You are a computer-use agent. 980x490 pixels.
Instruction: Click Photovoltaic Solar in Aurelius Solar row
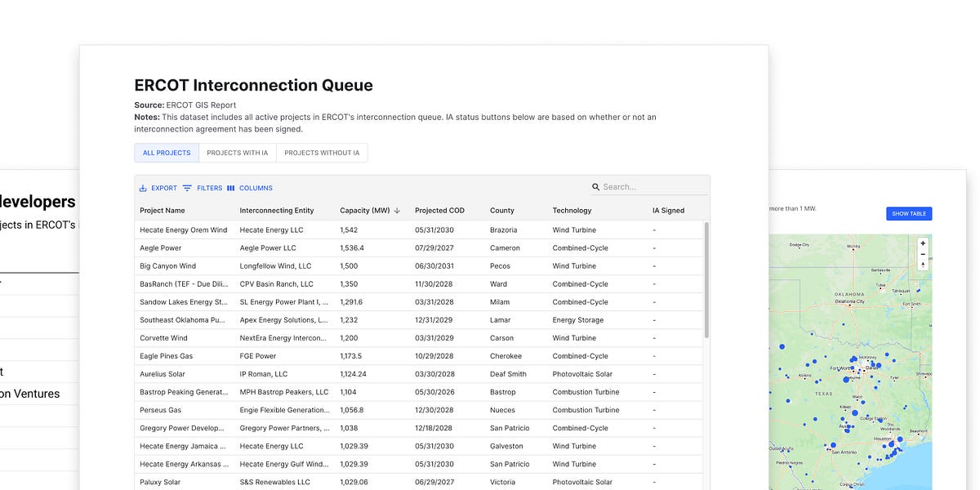click(x=582, y=374)
